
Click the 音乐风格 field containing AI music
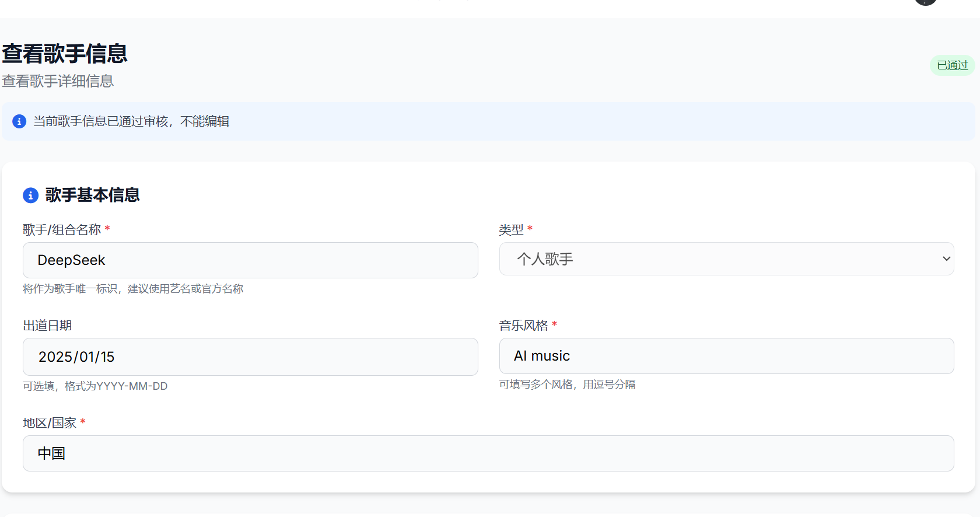coord(726,356)
